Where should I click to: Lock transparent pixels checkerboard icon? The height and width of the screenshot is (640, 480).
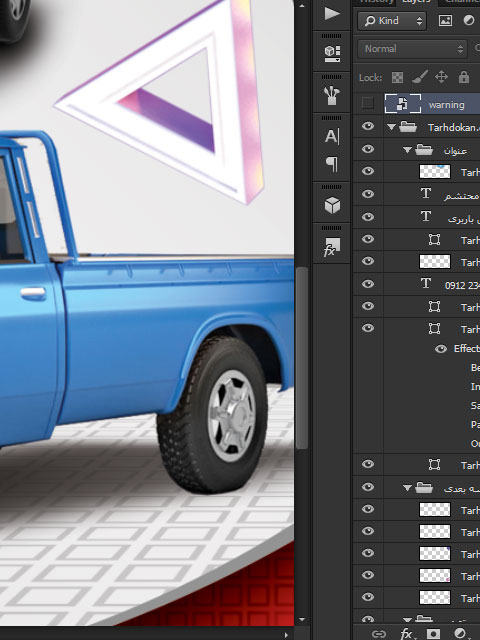click(397, 77)
